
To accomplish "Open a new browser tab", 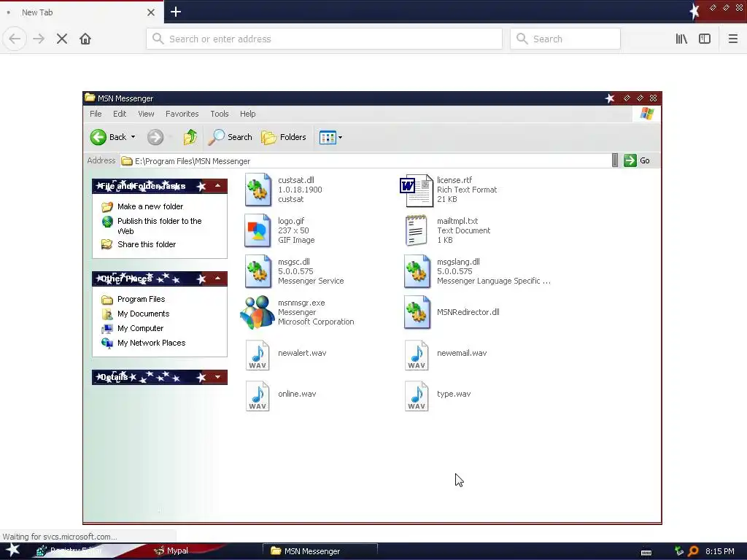I will point(176,12).
